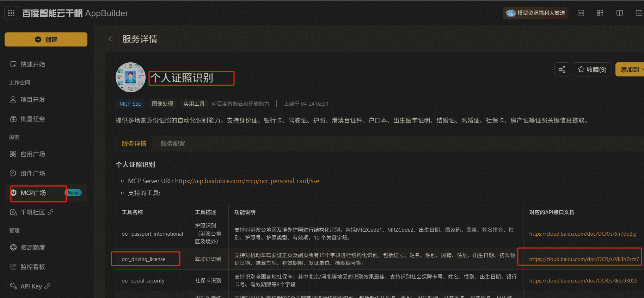Open API doc link ending lkto93055
Viewport: 644px width, 298px height.
[583, 281]
